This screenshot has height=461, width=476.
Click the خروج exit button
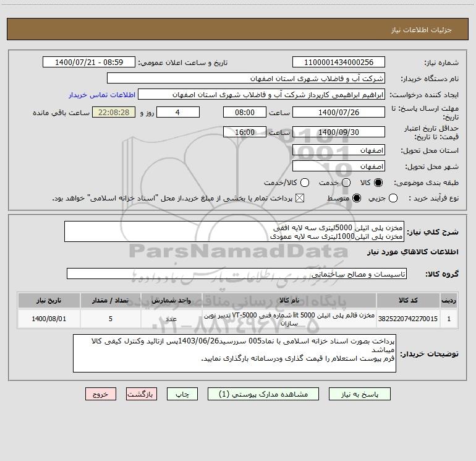(x=101, y=394)
